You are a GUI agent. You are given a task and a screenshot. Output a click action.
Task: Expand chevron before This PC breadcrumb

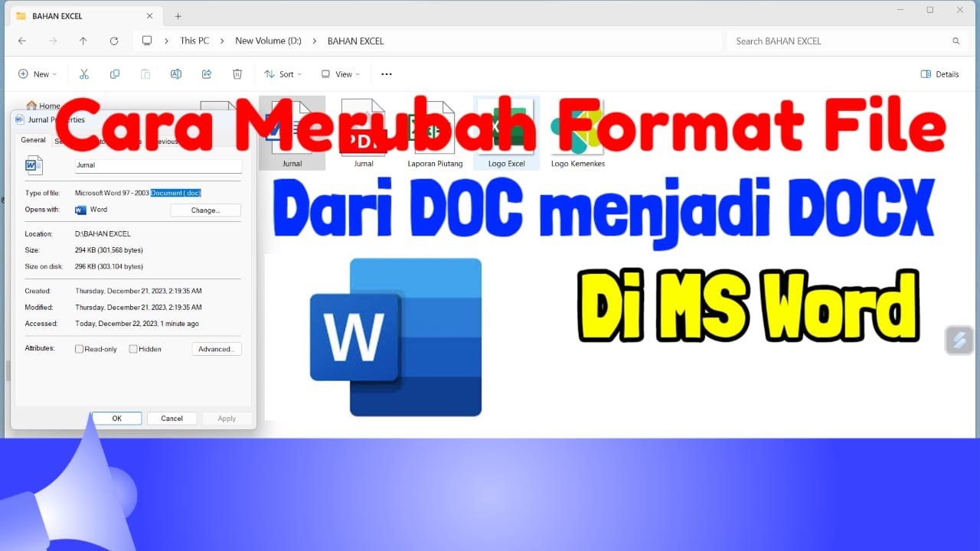(x=166, y=41)
